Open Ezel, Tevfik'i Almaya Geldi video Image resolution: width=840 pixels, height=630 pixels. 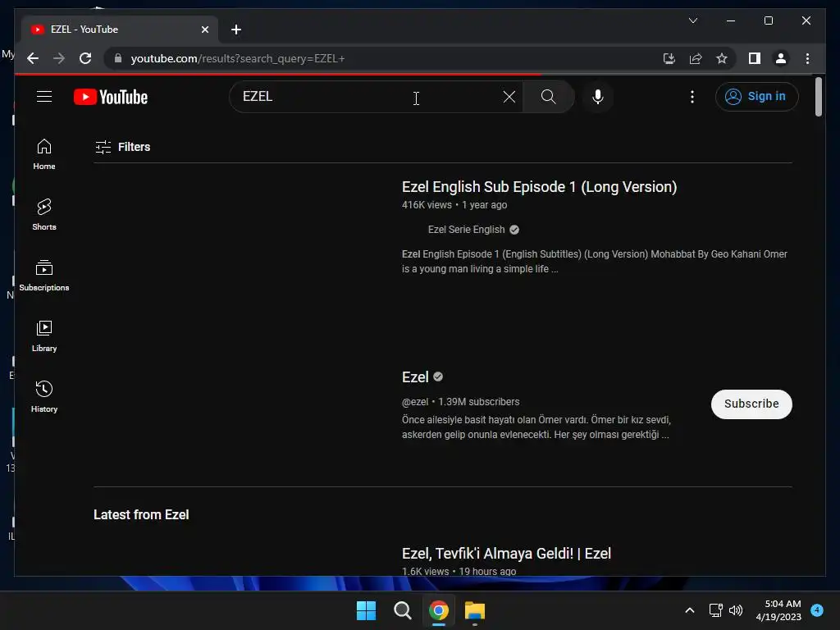(506, 554)
